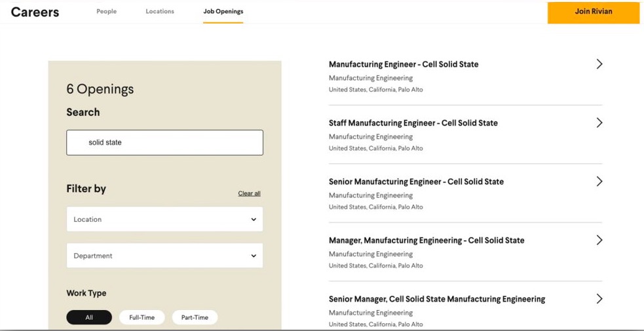Image resolution: width=644 pixels, height=331 pixels.
Task: Open Senior Manufacturing Engineer - Cell Solid State title
Action: click(416, 182)
